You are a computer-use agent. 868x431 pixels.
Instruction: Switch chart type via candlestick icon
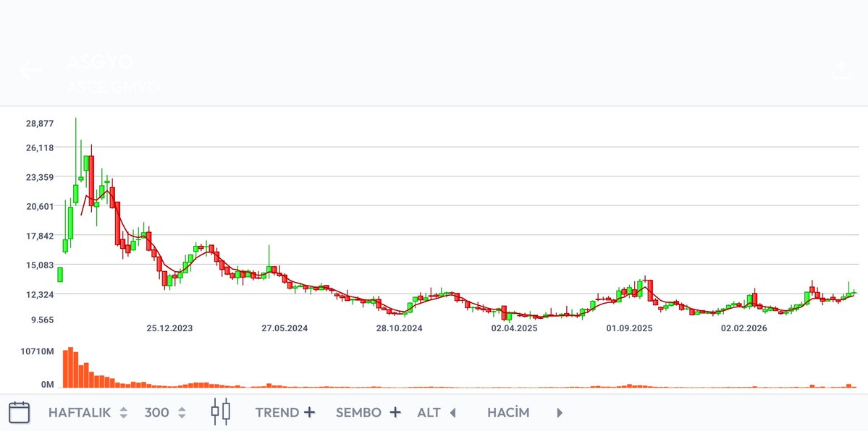coord(220,411)
